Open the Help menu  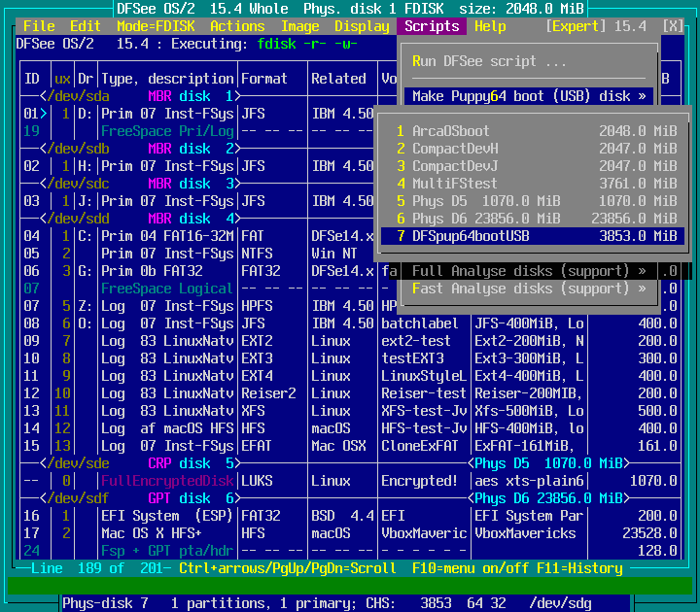490,26
